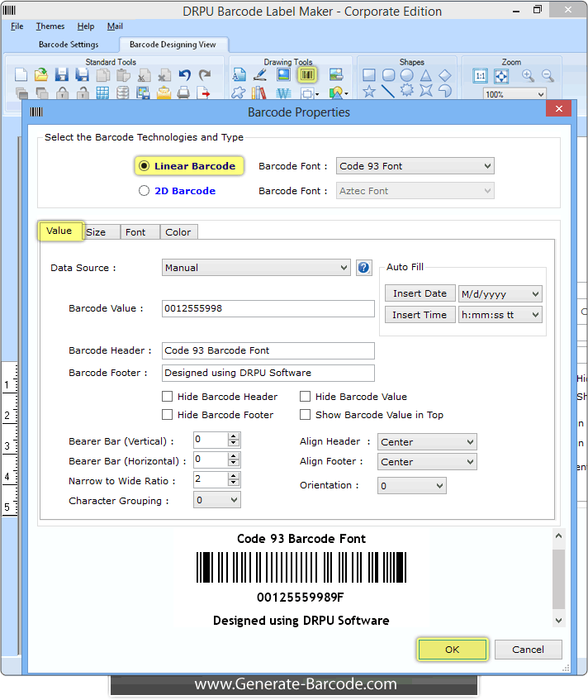Viewport: 588px width, 700px height.
Task: Click the Undo arrow icon
Action: pyautogui.click(x=185, y=74)
